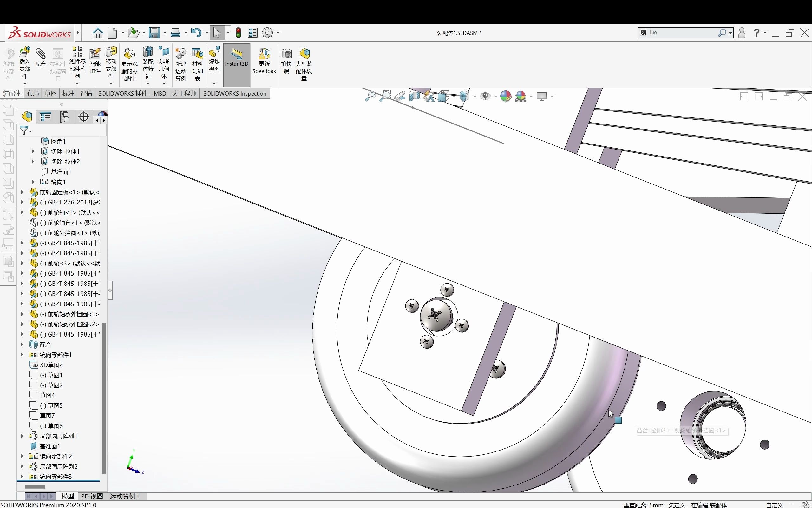Switch to the 3D 视图 bottom tab

click(x=92, y=496)
